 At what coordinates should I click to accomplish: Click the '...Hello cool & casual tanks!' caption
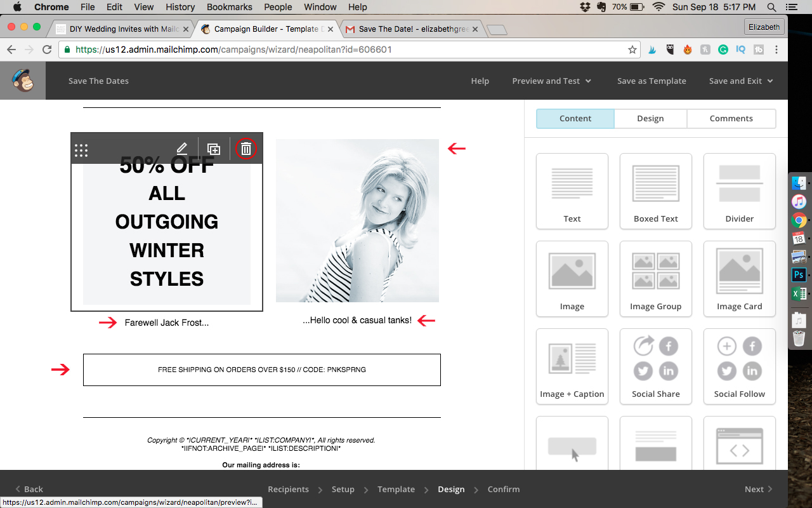[x=357, y=320]
